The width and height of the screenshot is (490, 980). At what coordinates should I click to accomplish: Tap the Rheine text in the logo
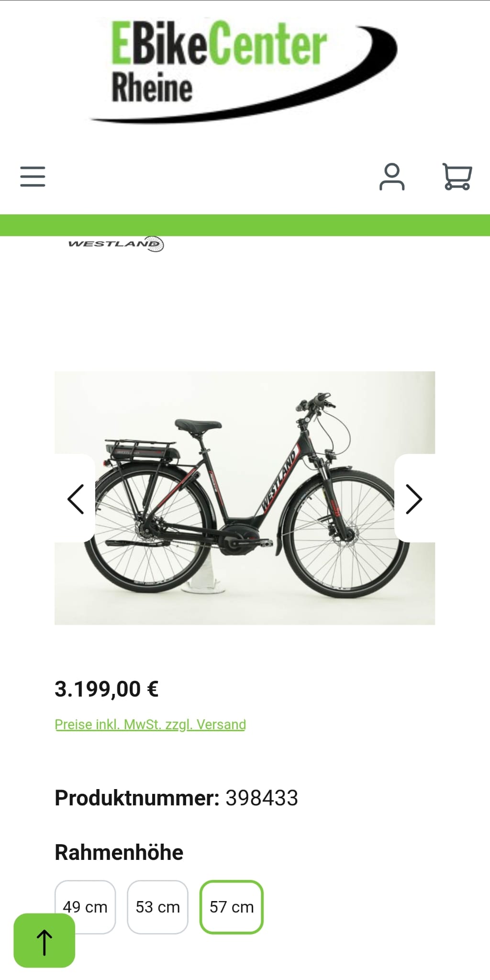tap(152, 87)
